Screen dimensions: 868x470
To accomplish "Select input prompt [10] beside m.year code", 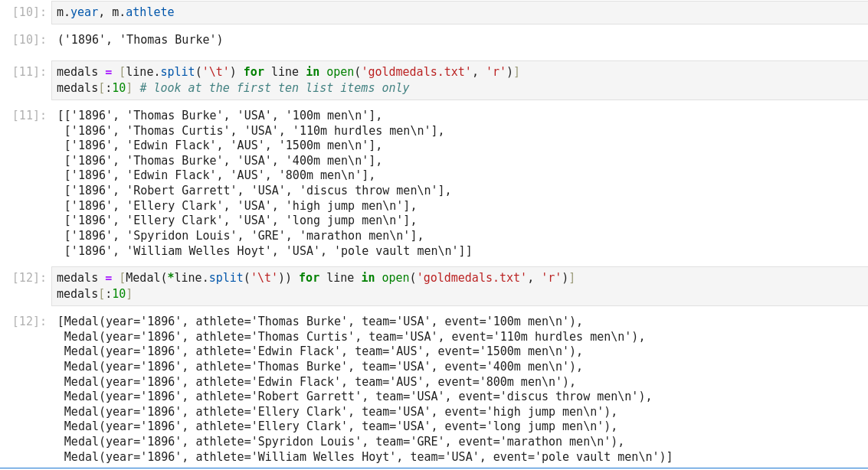I will [30, 12].
